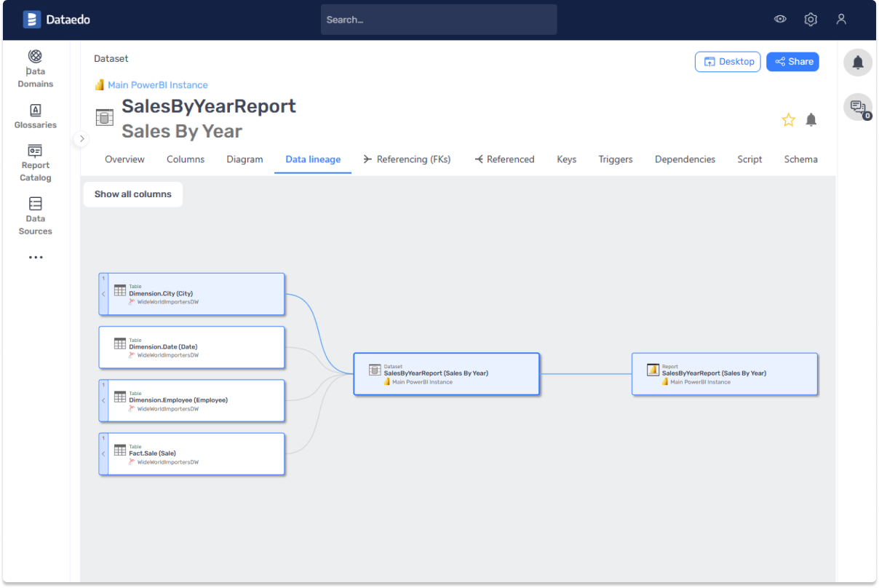Open the Keys tab
This screenshot has height=588, width=879.
click(x=567, y=159)
